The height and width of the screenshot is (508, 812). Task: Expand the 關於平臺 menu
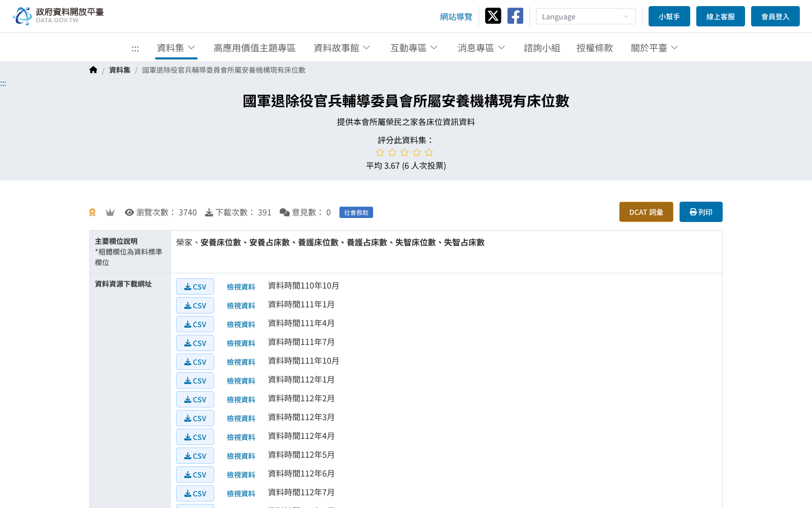pyautogui.click(x=654, y=48)
